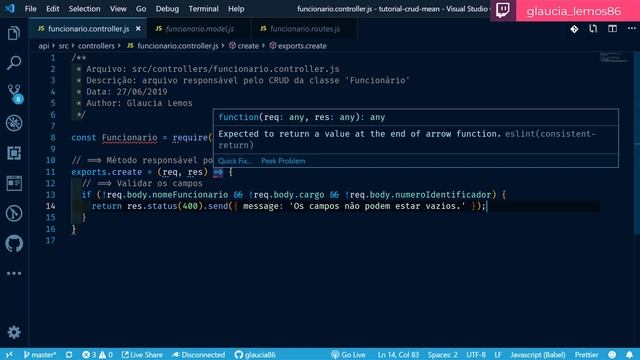Expand the src breadcrumb segment
Image resolution: width=640 pixels, height=360 pixels.
pos(63,46)
